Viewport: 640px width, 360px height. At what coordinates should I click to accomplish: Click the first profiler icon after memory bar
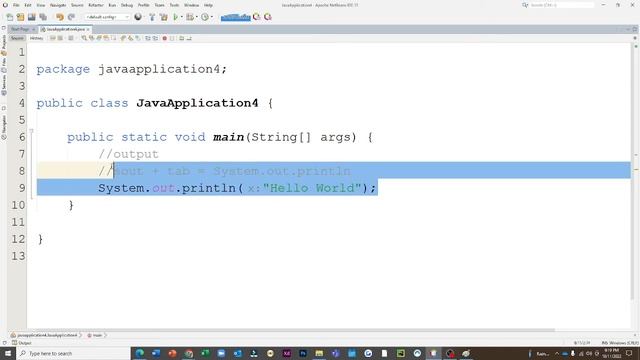pyautogui.click(x=256, y=17)
